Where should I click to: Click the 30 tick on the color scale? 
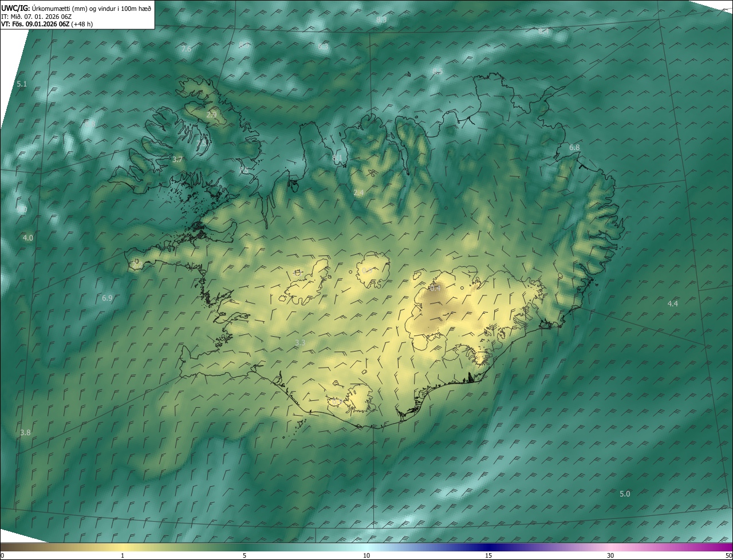coord(610,556)
